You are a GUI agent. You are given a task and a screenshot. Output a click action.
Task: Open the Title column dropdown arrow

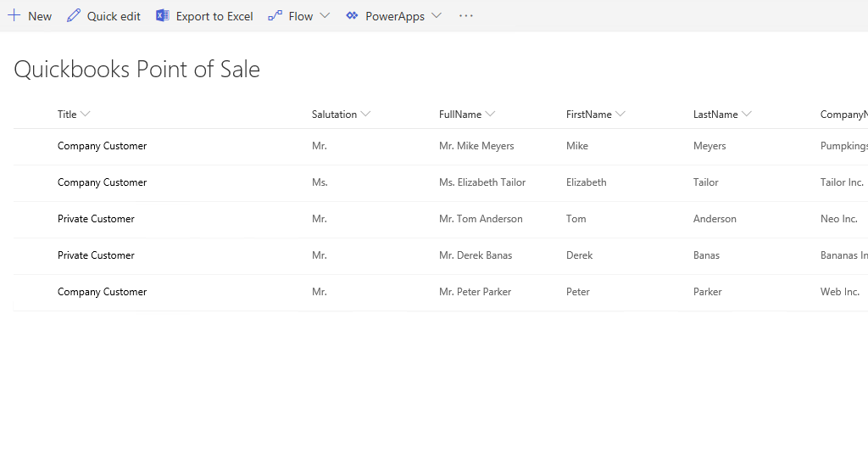(86, 114)
